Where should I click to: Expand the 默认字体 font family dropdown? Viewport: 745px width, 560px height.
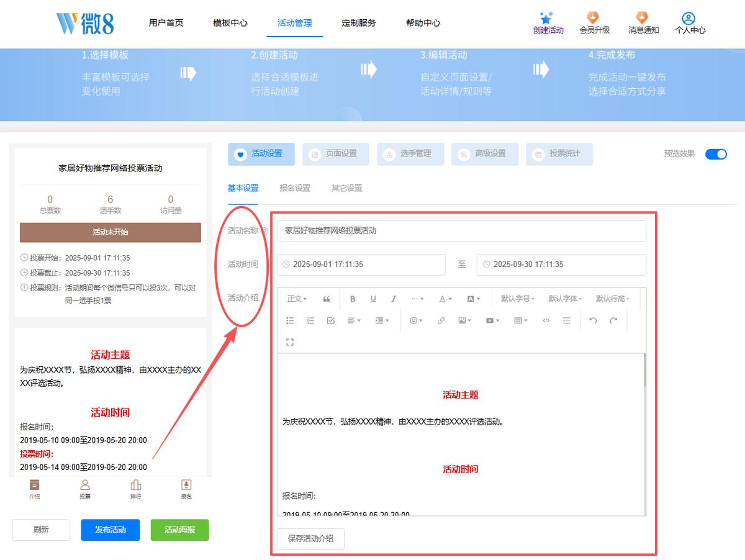click(565, 299)
